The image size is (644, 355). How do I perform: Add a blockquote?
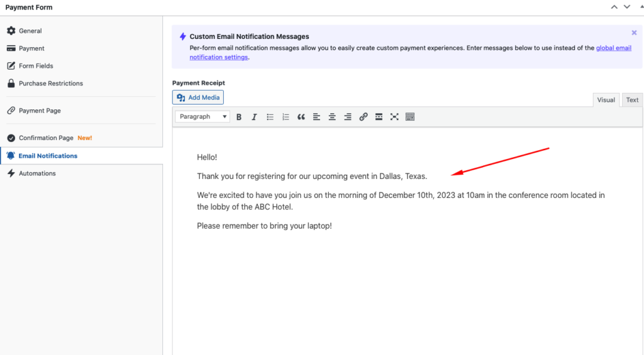coord(301,117)
